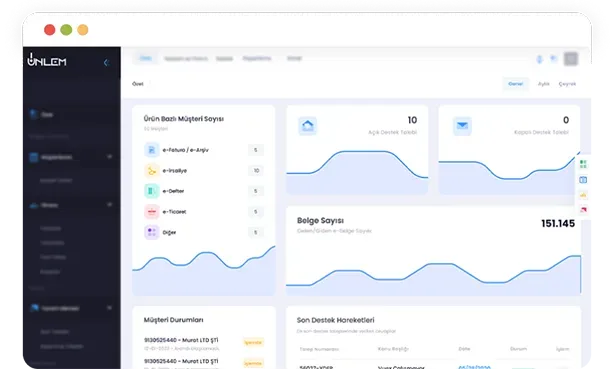Click the count badge beside e-Ticaret

point(256,212)
